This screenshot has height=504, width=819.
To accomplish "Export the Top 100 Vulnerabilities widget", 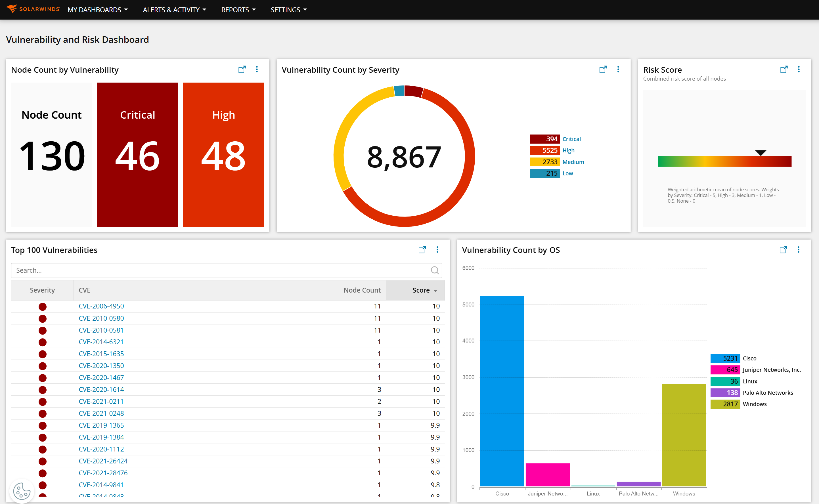I will (422, 249).
